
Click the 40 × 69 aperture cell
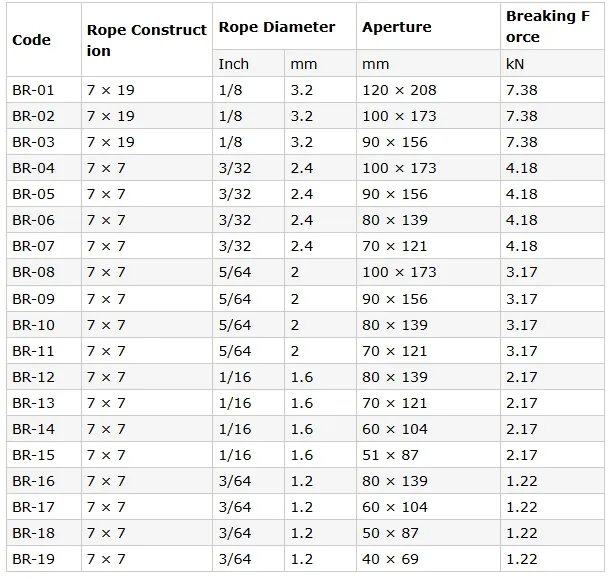coord(428,559)
